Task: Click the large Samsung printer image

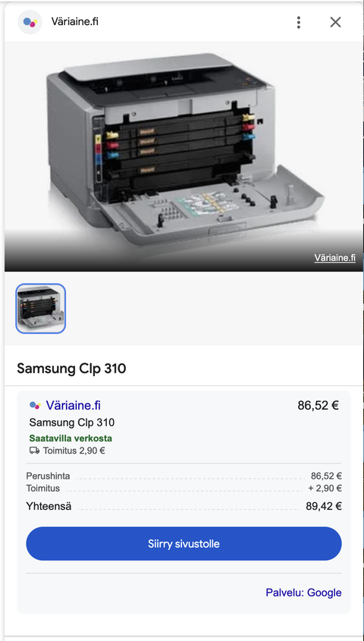Action: [x=184, y=156]
